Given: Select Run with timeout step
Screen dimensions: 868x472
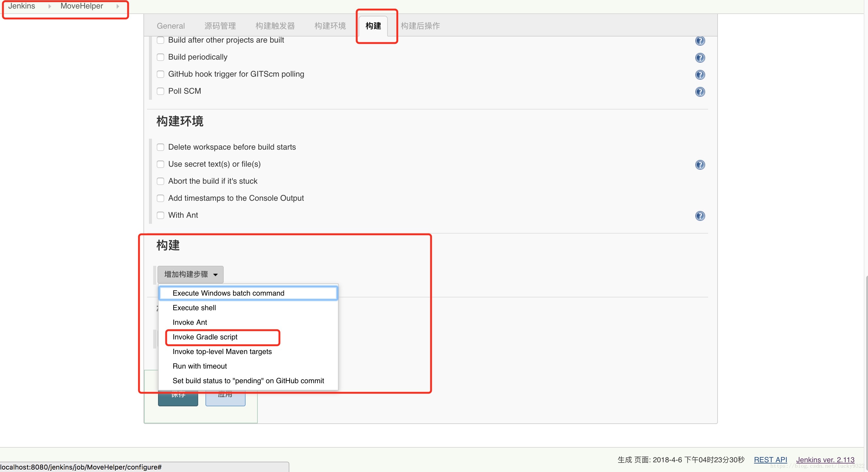Looking at the screenshot, I should click(x=248, y=366).
